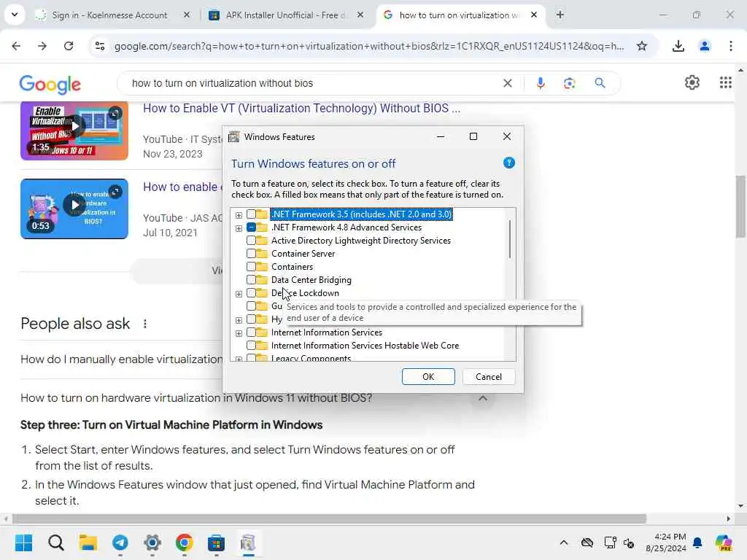Open Microsoft Store from the taskbar
The image size is (747, 560).
[x=216, y=542]
